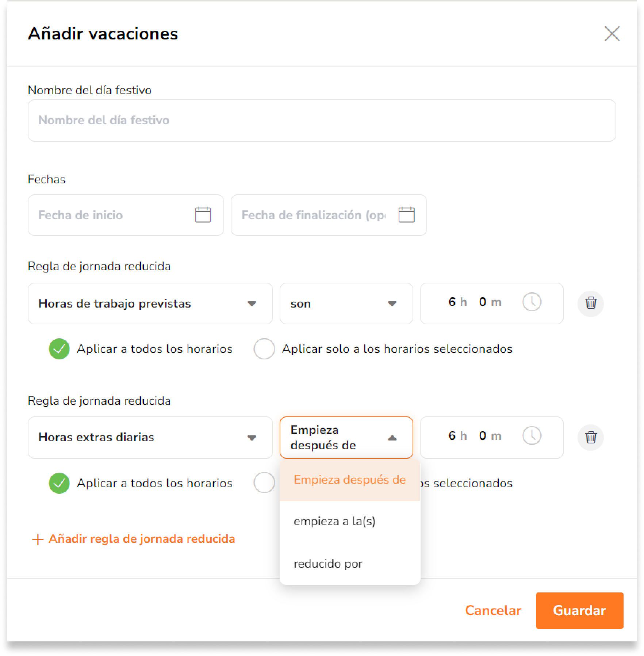
Task: Select first Aplicar a todos los horarios
Action: 59,349
